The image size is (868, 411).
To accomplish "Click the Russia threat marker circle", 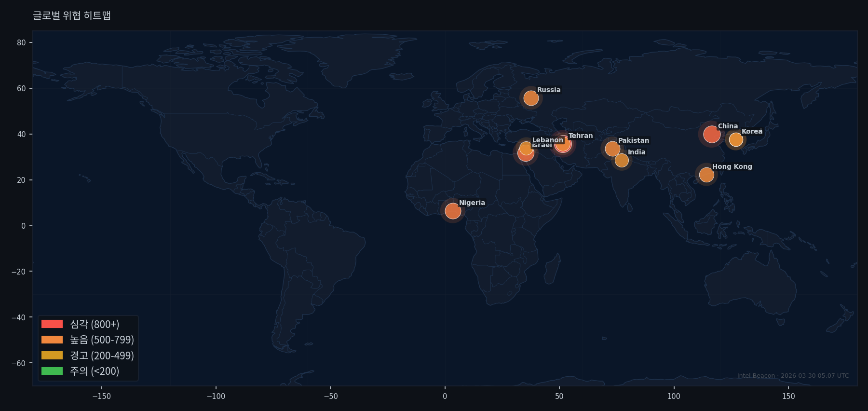I will click(531, 98).
